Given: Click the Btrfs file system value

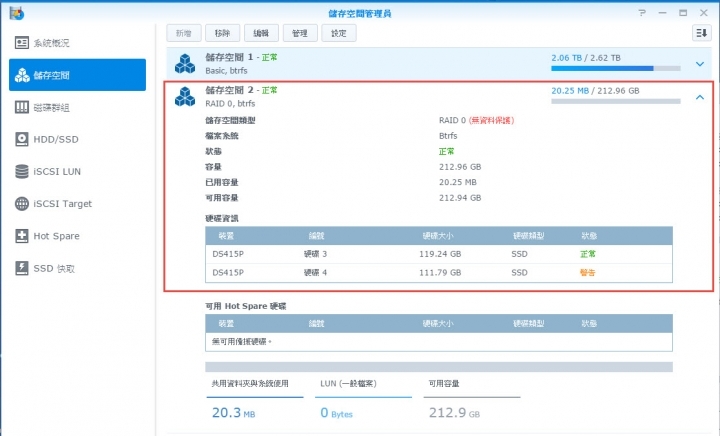Looking at the screenshot, I should pyautogui.click(x=448, y=136).
